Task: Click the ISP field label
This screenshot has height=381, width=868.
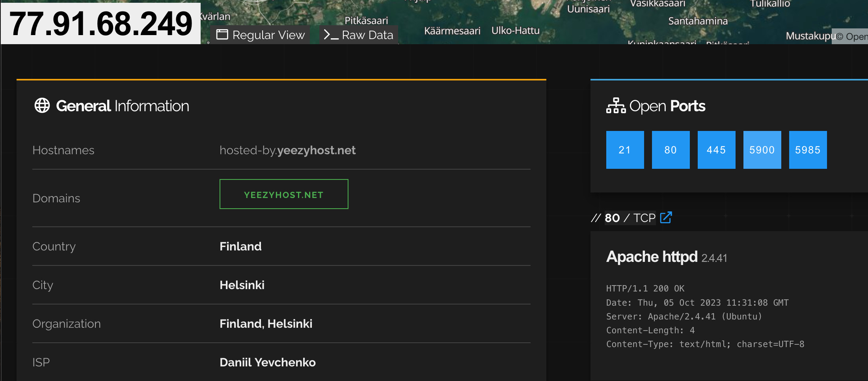Action: click(41, 362)
